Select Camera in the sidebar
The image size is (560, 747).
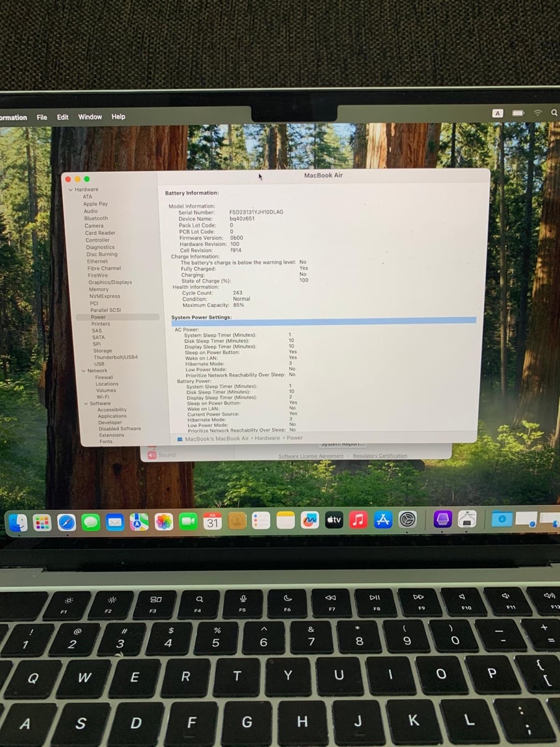[94, 225]
